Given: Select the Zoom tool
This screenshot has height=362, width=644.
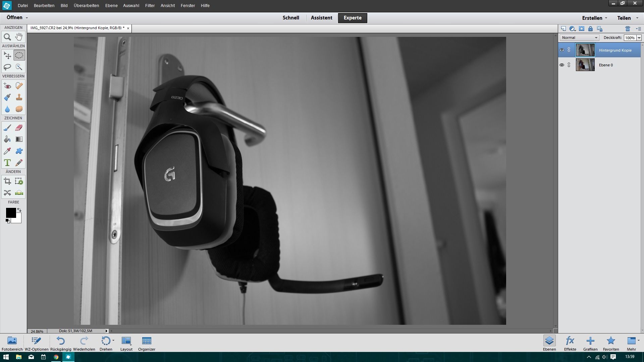Looking at the screenshot, I should (x=7, y=37).
